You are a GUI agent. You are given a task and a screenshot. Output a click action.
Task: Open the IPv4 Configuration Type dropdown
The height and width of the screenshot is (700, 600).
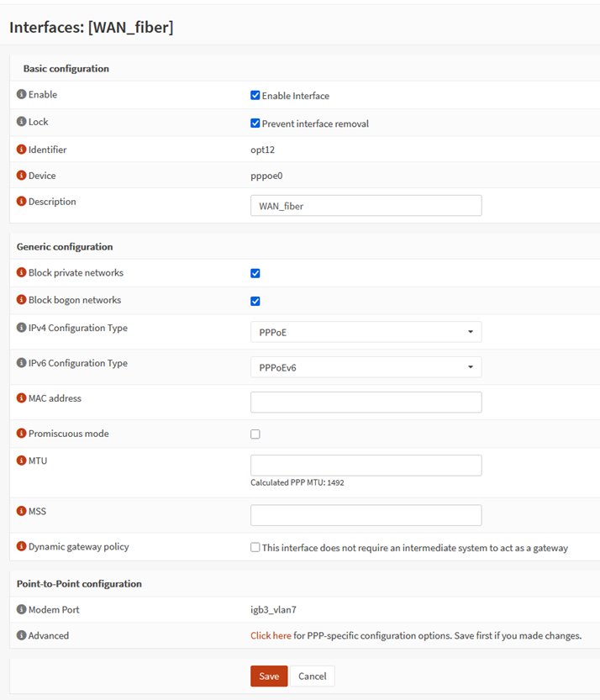pyautogui.click(x=366, y=332)
